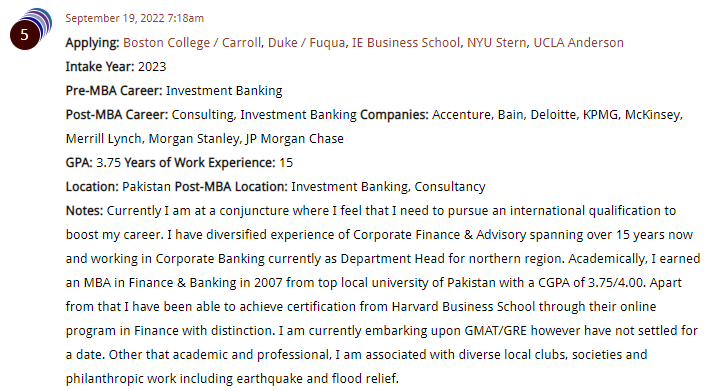Open the NYU Stern link
Screen dimensions: 711x391
(497, 43)
